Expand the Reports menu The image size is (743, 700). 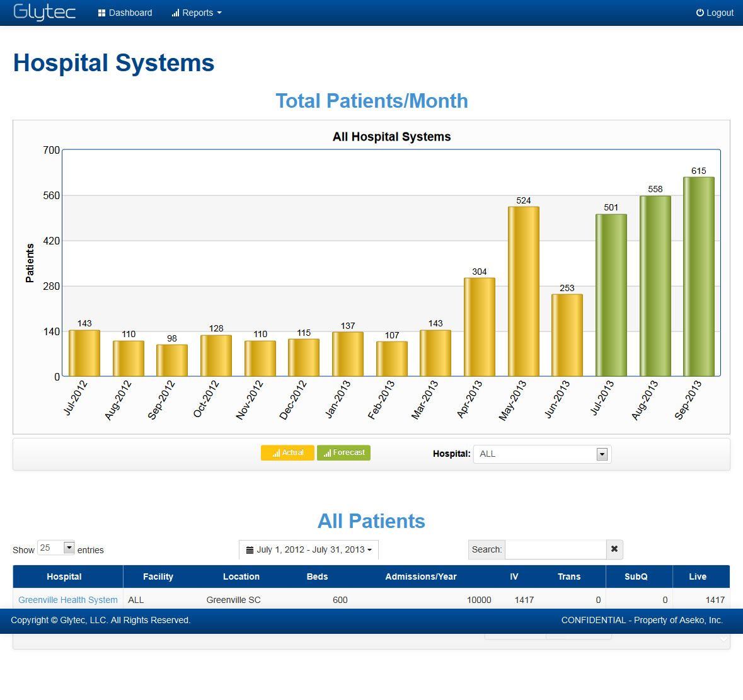point(197,13)
